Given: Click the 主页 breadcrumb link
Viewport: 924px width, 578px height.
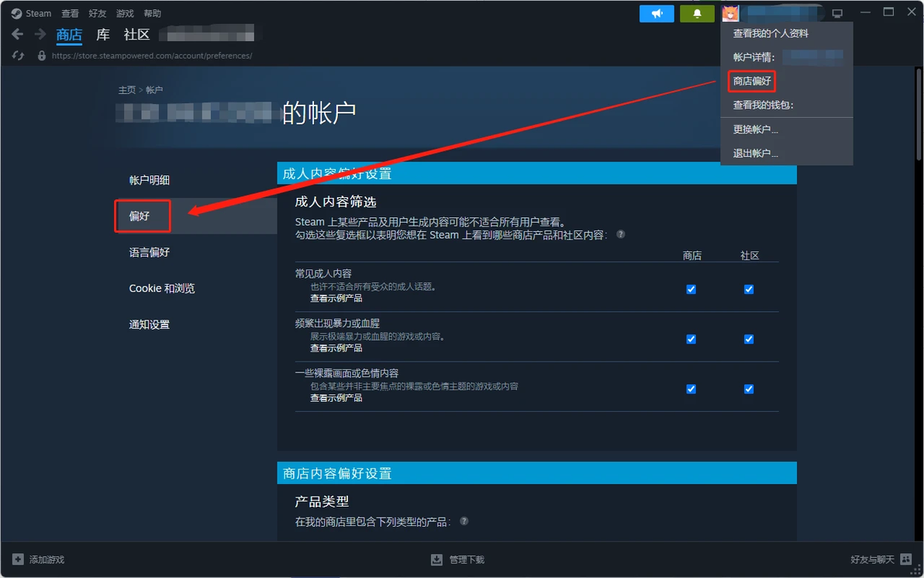Looking at the screenshot, I should click(x=126, y=90).
